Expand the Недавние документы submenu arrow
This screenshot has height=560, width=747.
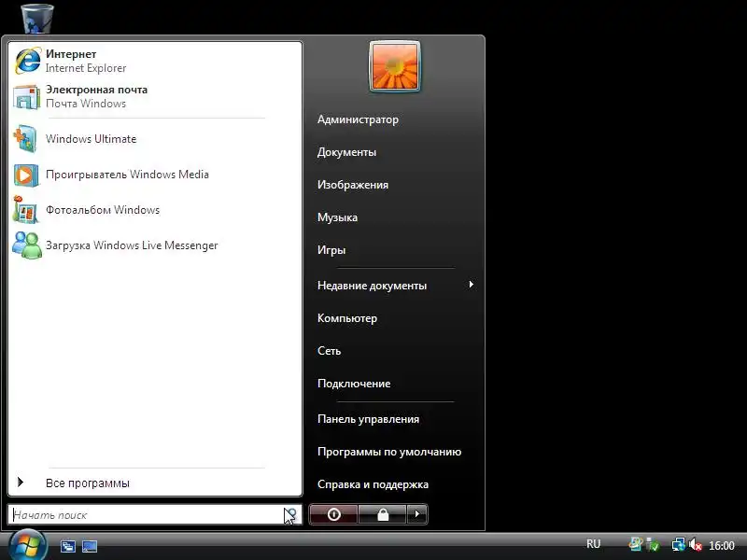[x=472, y=285]
